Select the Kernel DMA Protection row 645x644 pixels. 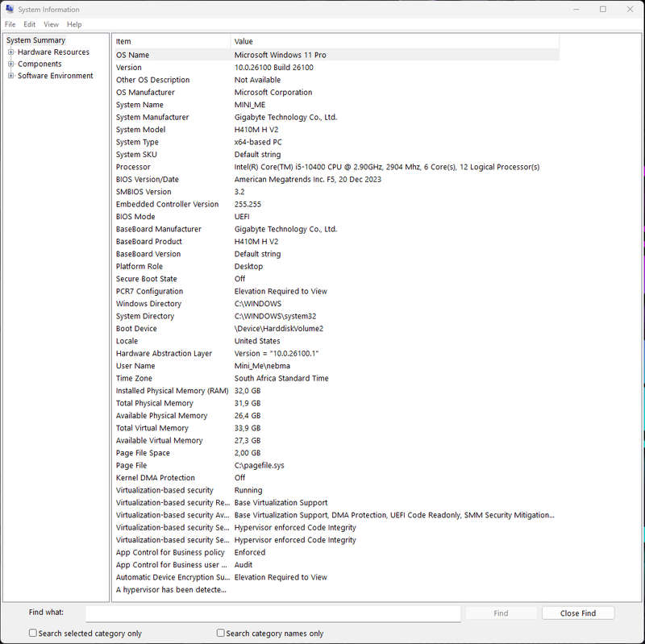pos(336,477)
